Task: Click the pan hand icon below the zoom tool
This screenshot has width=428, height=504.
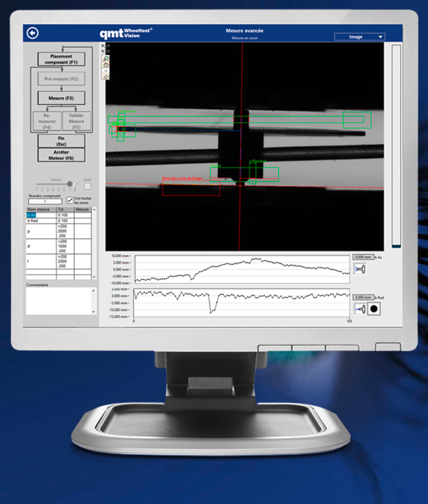Action: click(x=106, y=65)
